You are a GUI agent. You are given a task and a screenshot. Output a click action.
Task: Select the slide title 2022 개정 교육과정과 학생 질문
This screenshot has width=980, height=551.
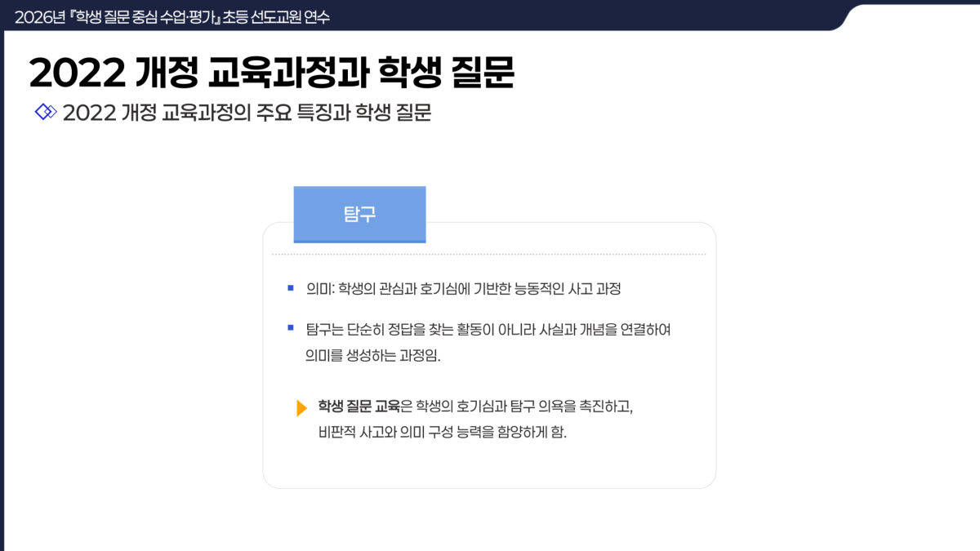272,73
